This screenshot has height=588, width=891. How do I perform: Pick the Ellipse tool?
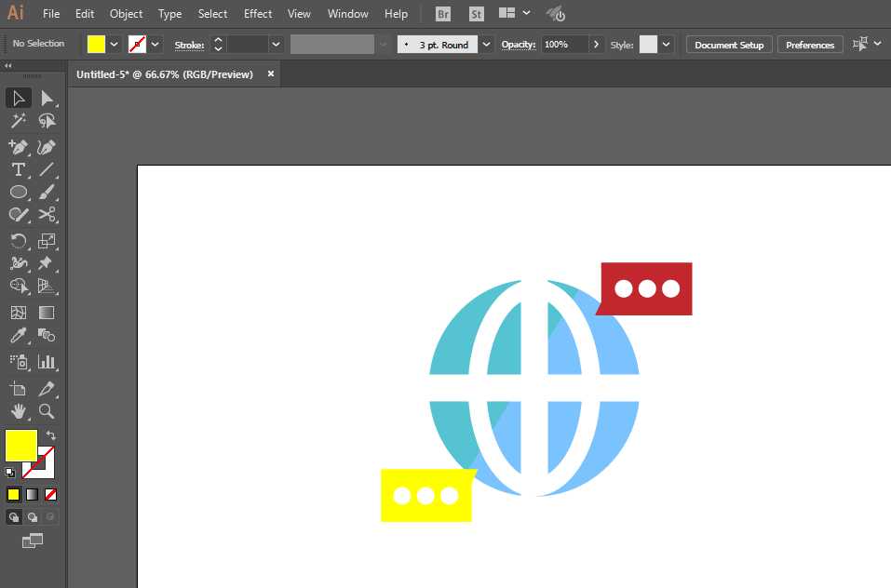click(19, 192)
